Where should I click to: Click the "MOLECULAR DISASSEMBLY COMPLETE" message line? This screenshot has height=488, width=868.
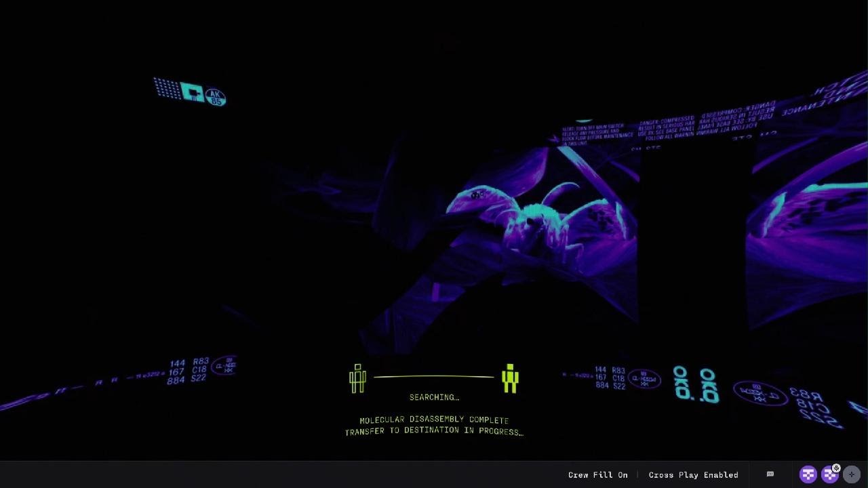(434, 420)
